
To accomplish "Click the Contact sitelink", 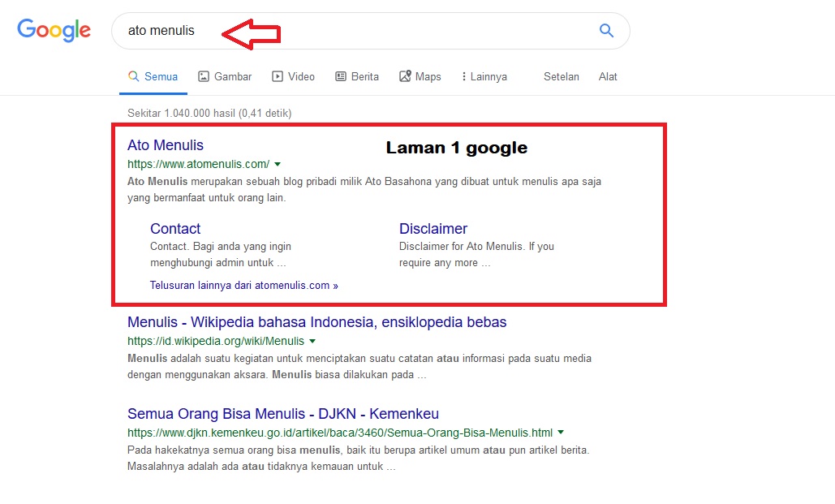I will 175,229.
